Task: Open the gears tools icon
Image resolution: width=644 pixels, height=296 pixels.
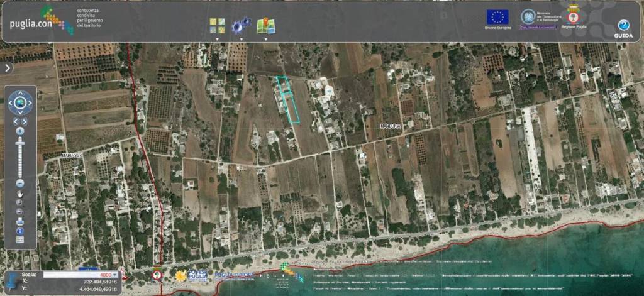Action: click(241, 26)
